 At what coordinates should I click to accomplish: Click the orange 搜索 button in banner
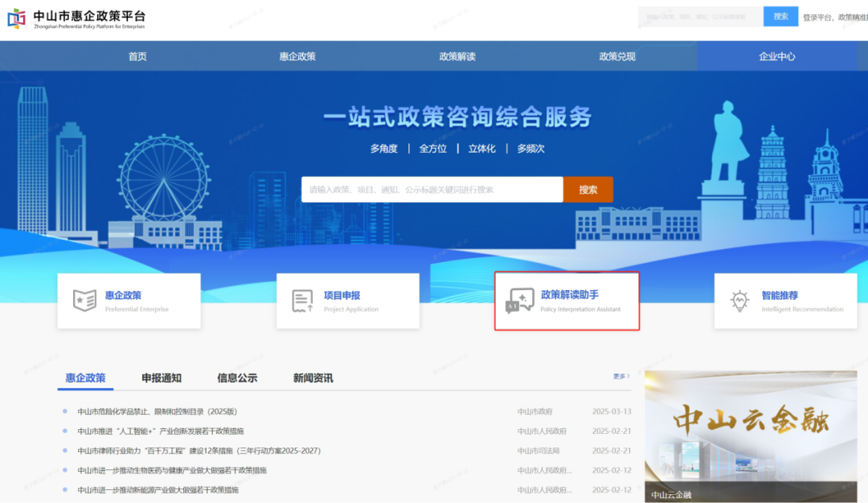click(x=588, y=189)
